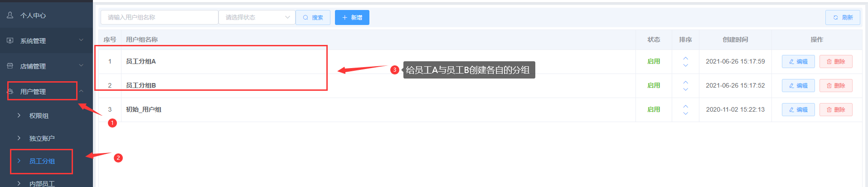The height and width of the screenshot is (187, 868).
Task: Delete the 员工分组B row
Action: [x=836, y=86]
